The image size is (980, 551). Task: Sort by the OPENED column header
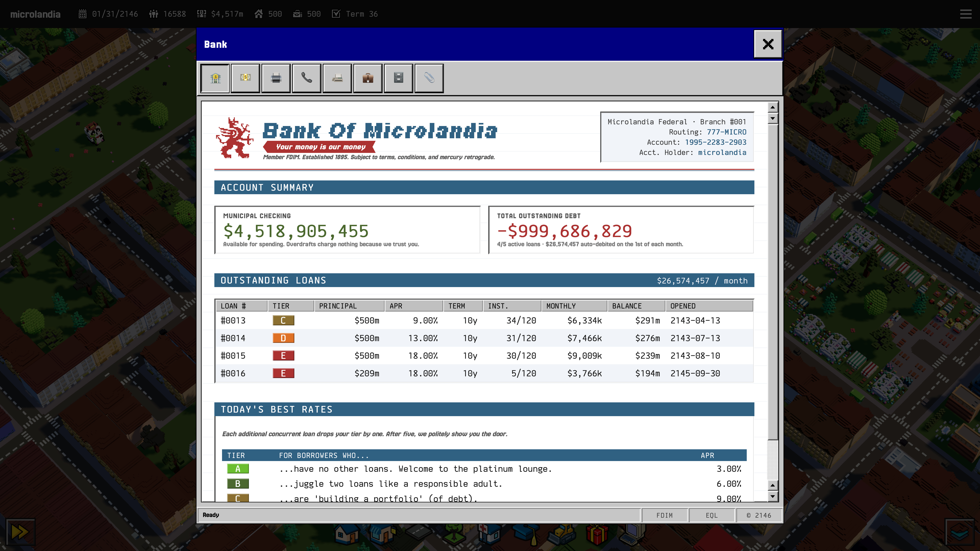(x=709, y=306)
